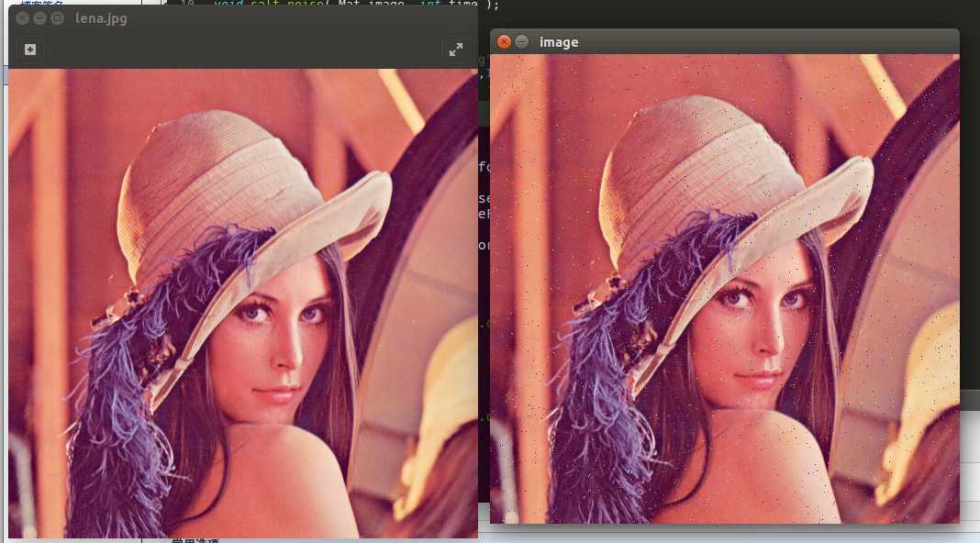The height and width of the screenshot is (543, 980).
Task: Maximize the lena.jpg viewer window
Action: coord(57,18)
